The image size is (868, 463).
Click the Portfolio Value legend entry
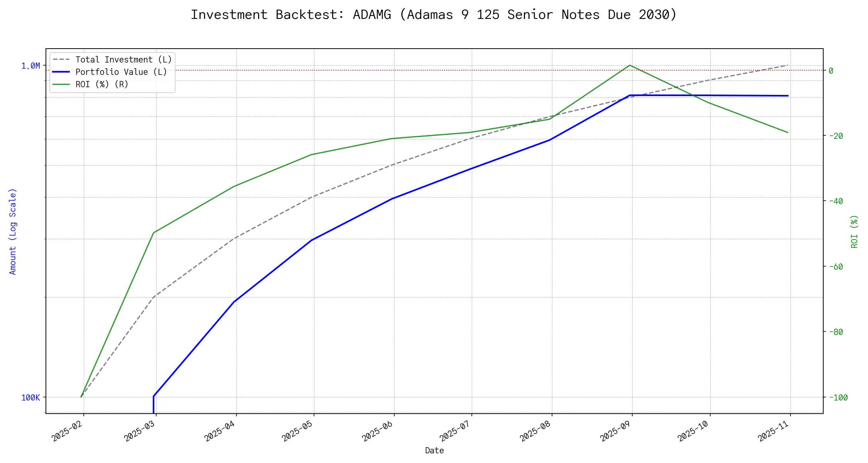pos(121,72)
